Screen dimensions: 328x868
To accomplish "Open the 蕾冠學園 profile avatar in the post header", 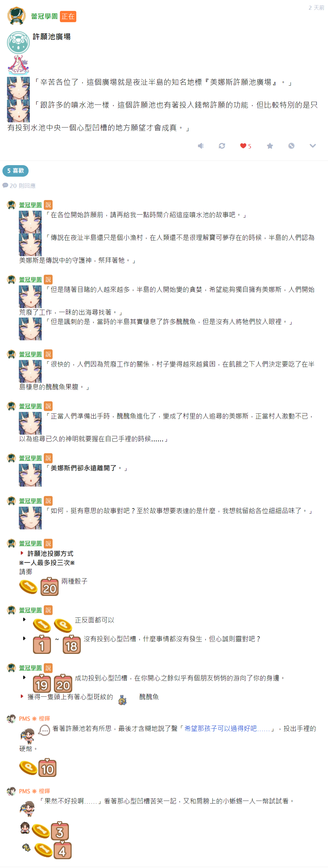I will [16, 16].
